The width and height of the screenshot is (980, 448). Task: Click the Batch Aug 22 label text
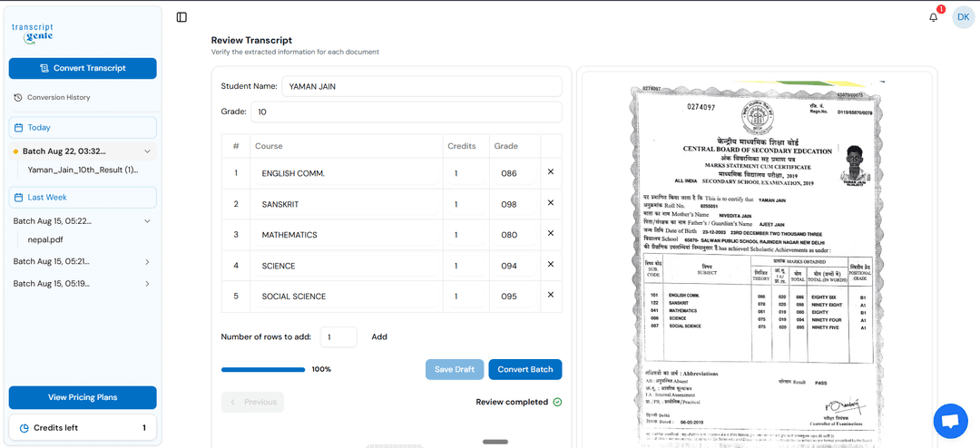[x=64, y=151]
